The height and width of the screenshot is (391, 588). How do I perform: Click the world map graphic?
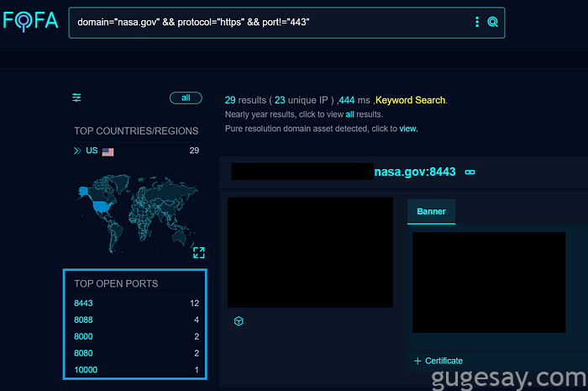click(x=137, y=213)
